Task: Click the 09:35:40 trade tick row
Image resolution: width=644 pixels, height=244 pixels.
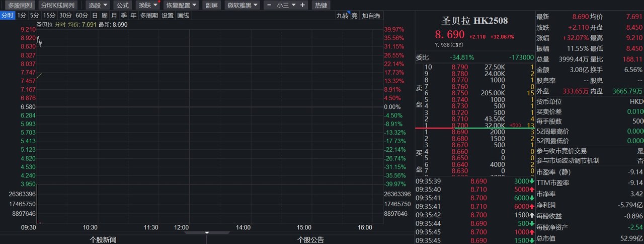Action: point(474,190)
